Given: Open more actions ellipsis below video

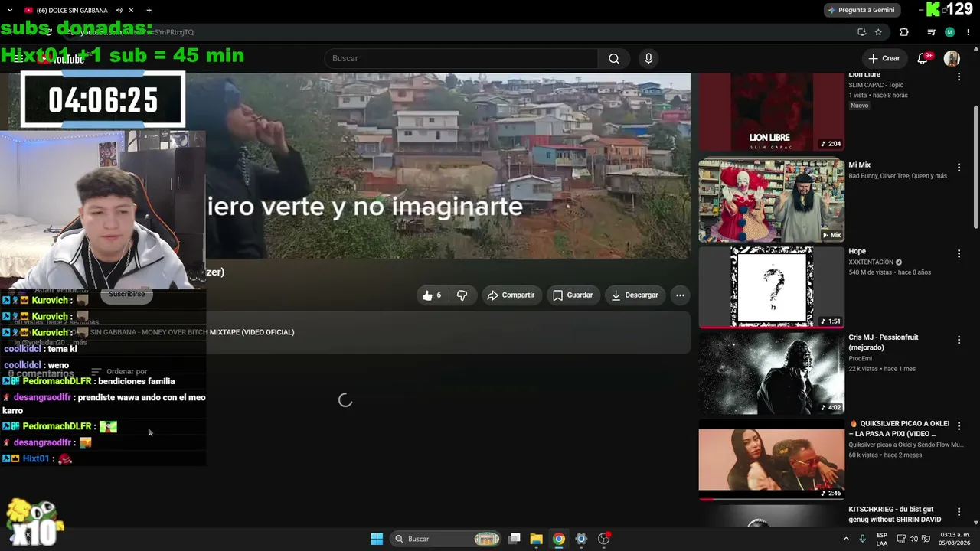Looking at the screenshot, I should click(680, 295).
